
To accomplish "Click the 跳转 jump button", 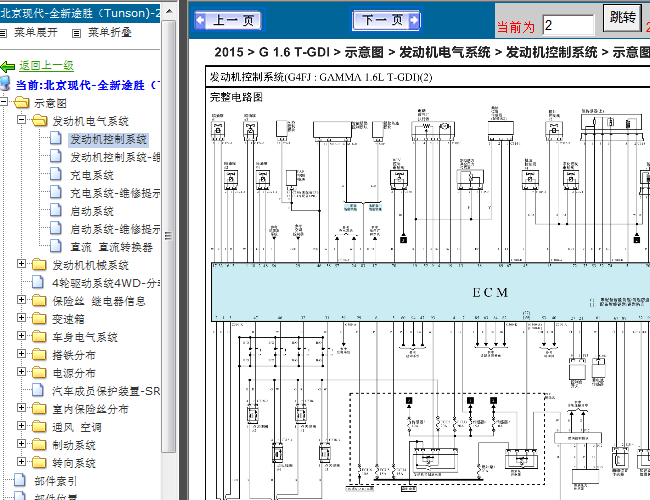I will click(x=622, y=17).
